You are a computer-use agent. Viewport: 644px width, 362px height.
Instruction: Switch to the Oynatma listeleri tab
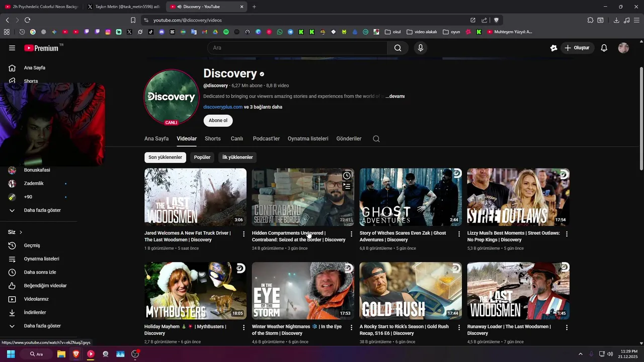pyautogui.click(x=308, y=139)
